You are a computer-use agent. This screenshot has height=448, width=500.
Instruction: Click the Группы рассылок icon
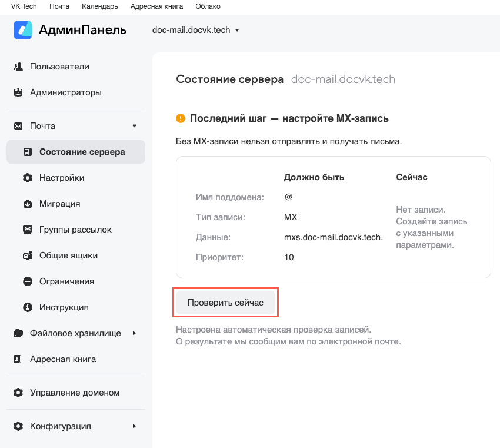click(27, 230)
